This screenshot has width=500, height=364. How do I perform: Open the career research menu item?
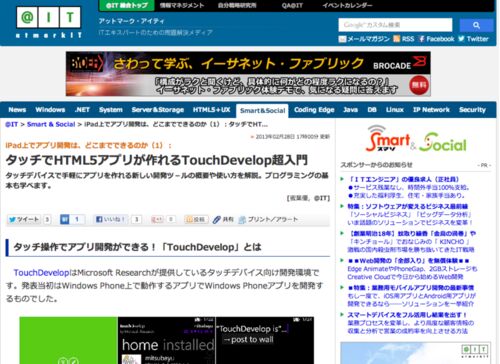(x=237, y=5)
